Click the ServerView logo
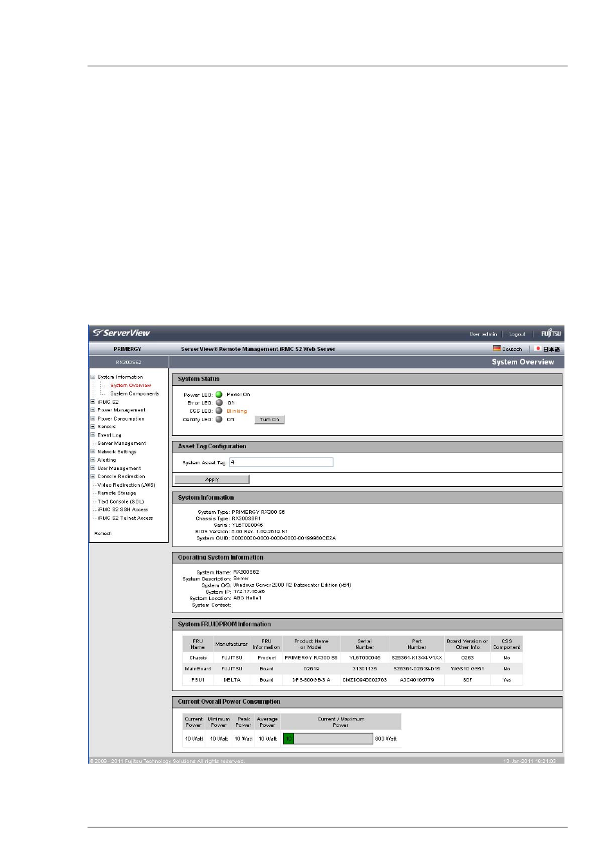 (121, 333)
